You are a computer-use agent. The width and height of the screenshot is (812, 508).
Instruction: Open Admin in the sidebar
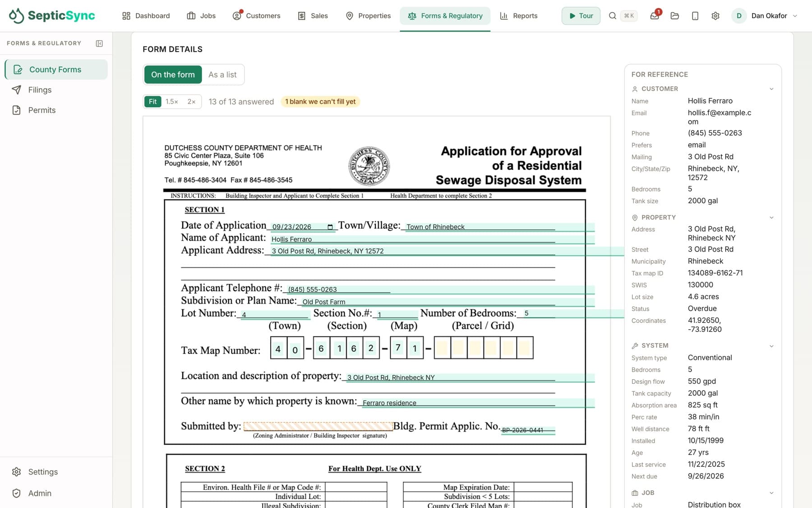pos(56,493)
